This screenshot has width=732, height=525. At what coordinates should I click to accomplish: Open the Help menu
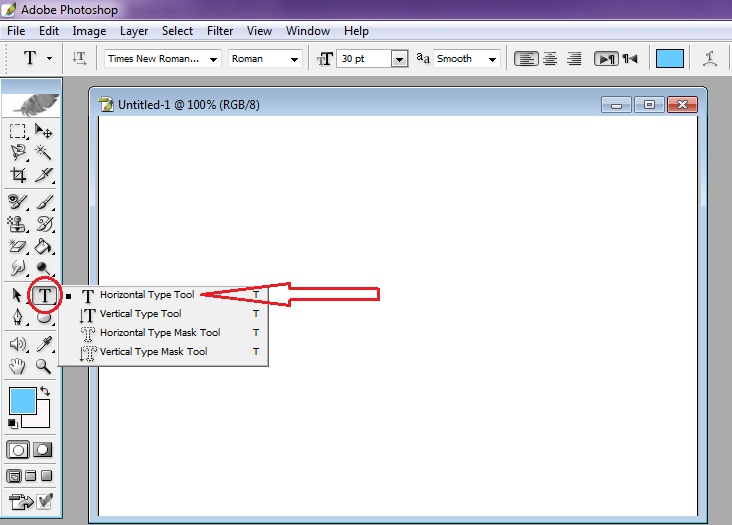pyautogui.click(x=356, y=31)
